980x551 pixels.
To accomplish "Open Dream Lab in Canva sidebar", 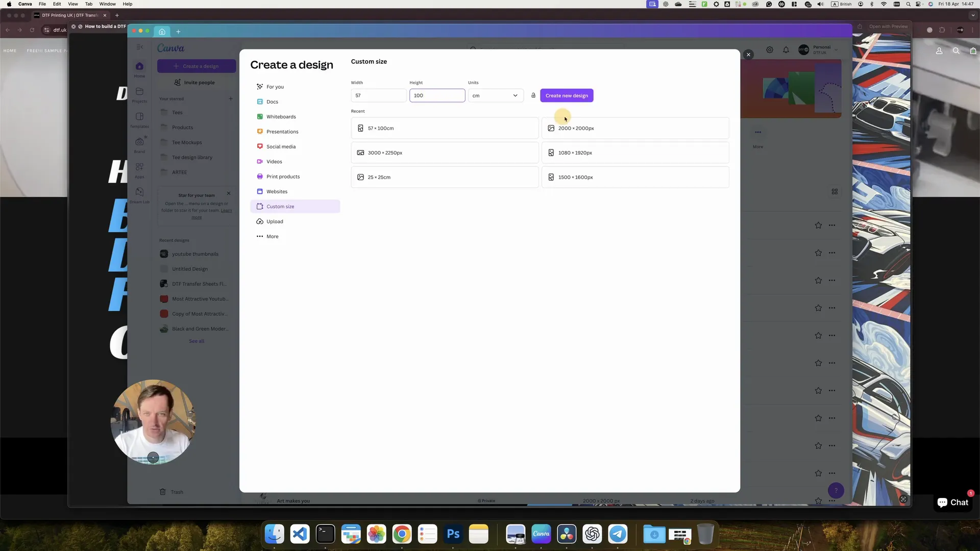I will pos(139,195).
